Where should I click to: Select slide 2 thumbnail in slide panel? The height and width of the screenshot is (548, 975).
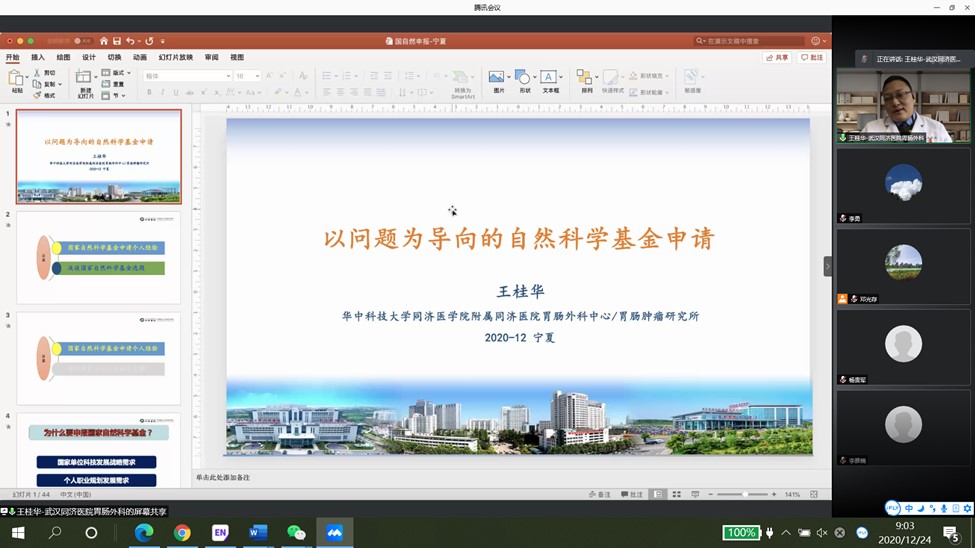98,257
